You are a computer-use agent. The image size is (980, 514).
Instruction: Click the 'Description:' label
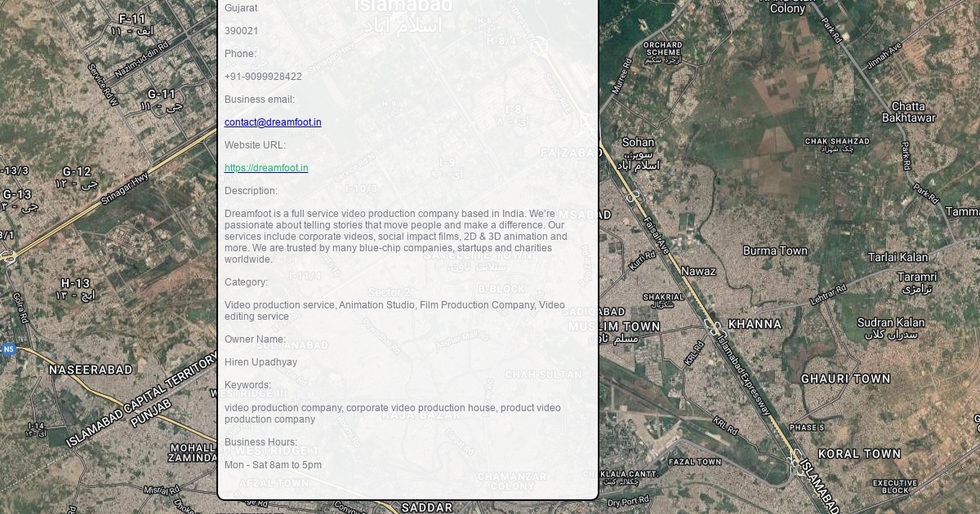pos(251,191)
